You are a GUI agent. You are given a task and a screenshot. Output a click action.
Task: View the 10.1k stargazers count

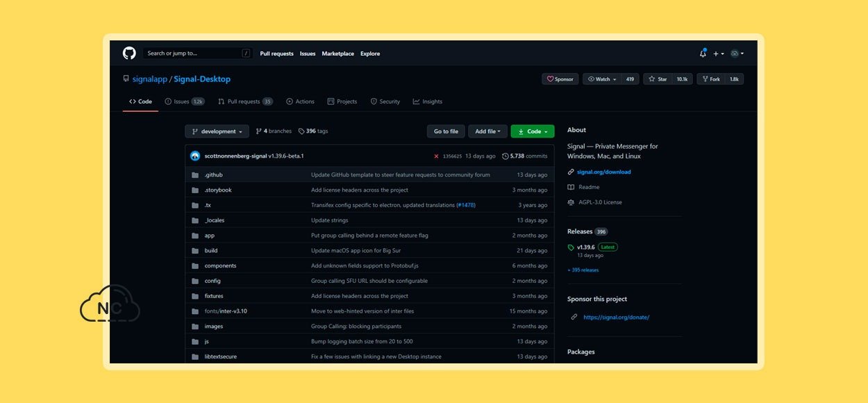click(682, 79)
